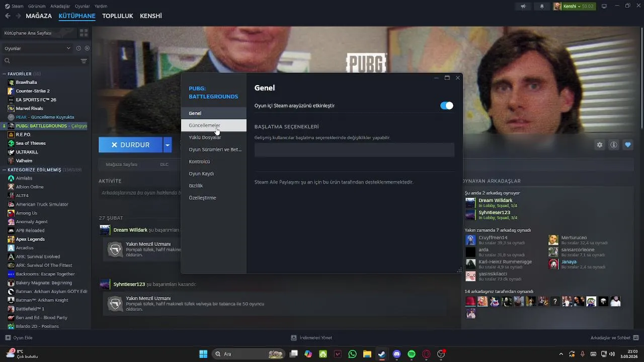The width and height of the screenshot is (644, 362).
Task: Open File Explorer from the taskbar
Action: coord(367,354)
